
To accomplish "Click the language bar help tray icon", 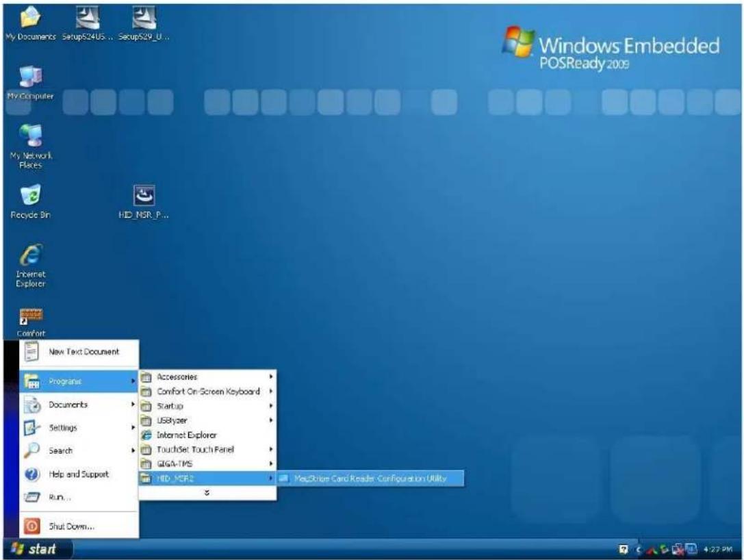I will click(624, 550).
